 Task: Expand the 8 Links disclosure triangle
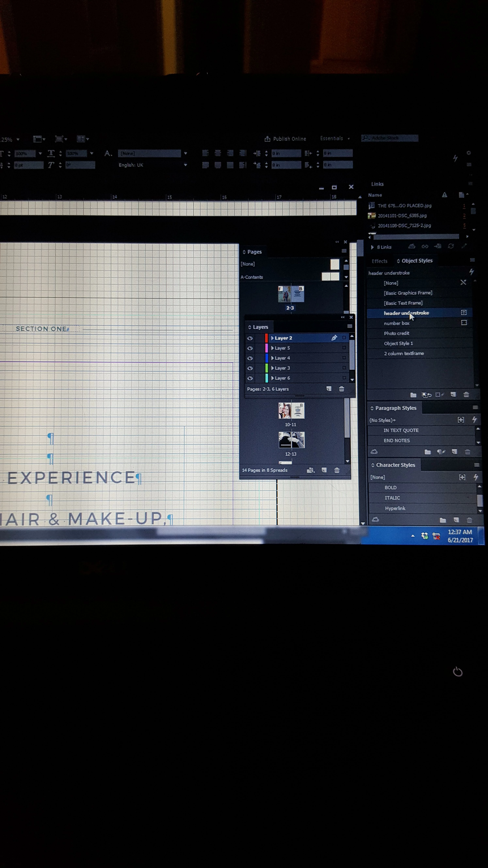[372, 247]
